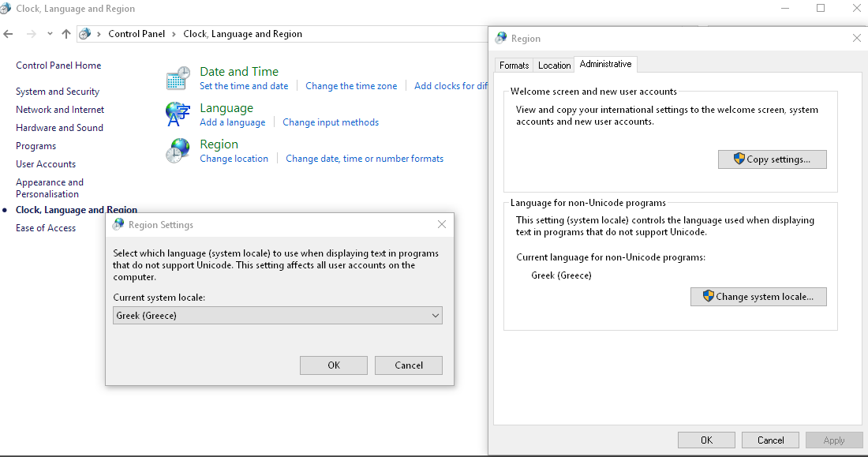Click Change date, time or number formats
This screenshot has width=868, height=457.
[x=365, y=159]
